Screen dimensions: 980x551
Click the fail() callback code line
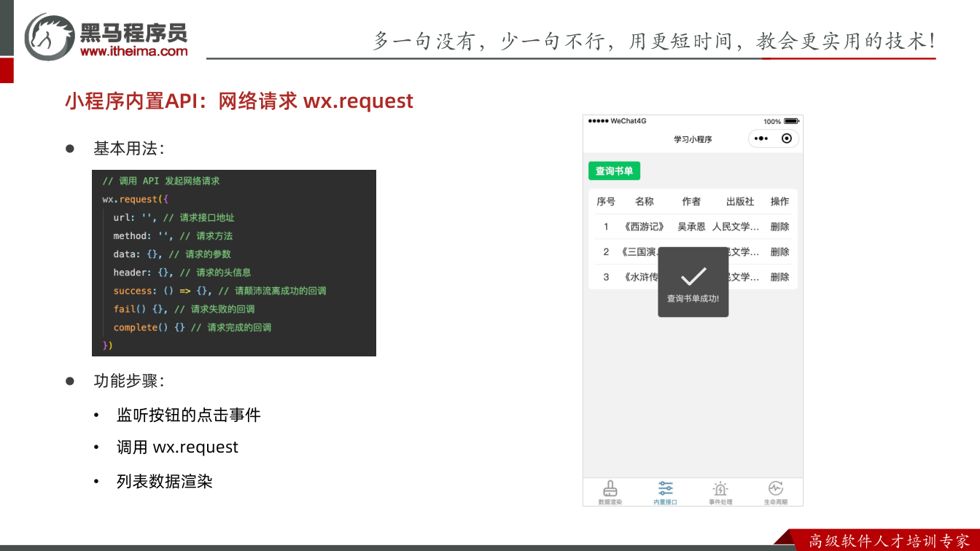[184, 309]
